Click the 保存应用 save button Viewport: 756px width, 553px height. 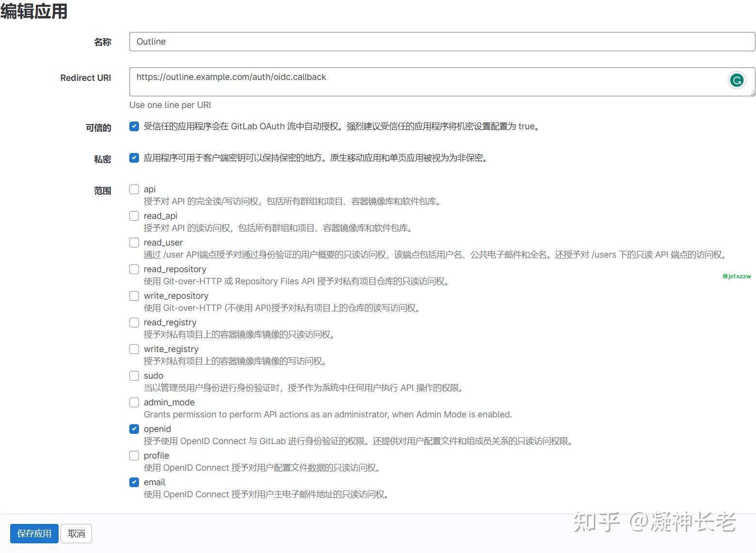(34, 534)
